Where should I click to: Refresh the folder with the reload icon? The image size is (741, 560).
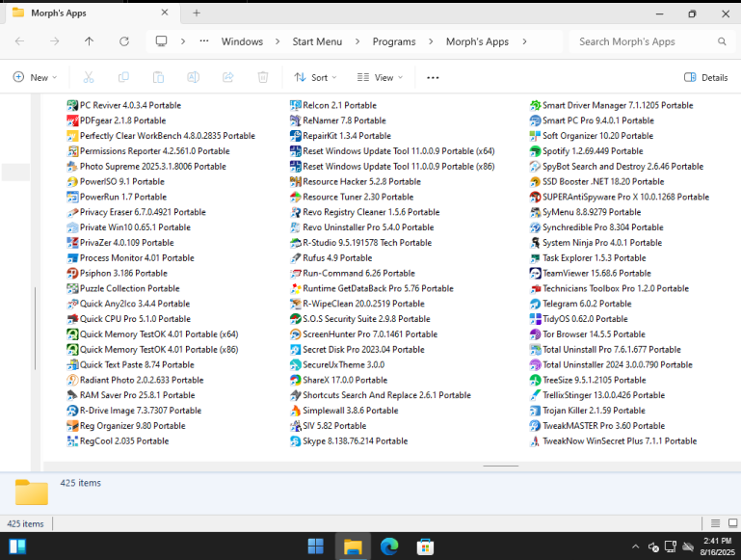pos(124,41)
